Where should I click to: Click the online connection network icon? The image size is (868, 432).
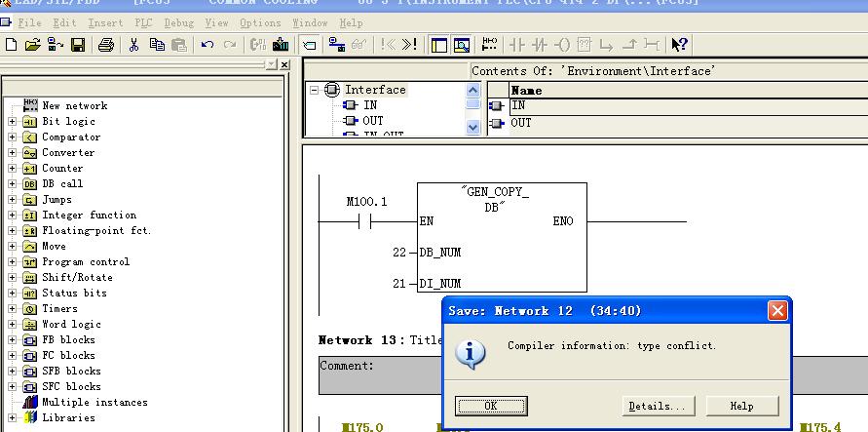tap(336, 45)
